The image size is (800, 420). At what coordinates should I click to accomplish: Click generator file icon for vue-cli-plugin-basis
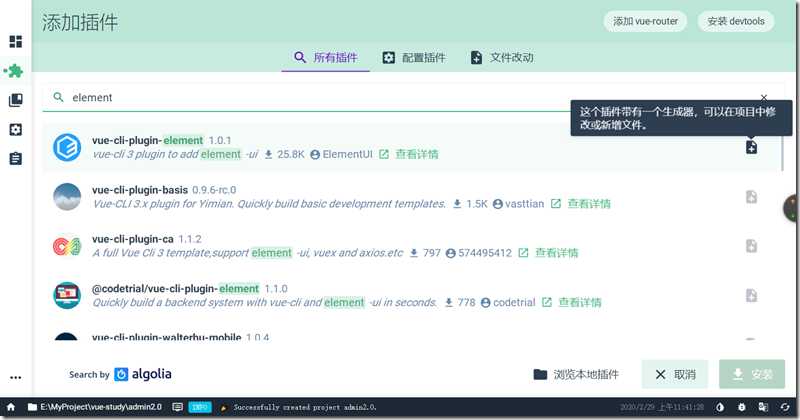(751, 196)
